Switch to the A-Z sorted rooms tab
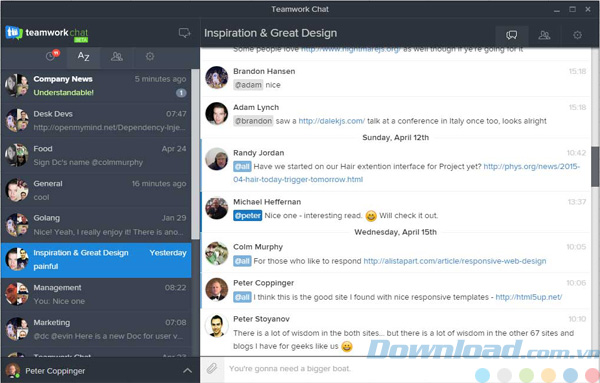This screenshot has width=600, height=383. [x=83, y=57]
